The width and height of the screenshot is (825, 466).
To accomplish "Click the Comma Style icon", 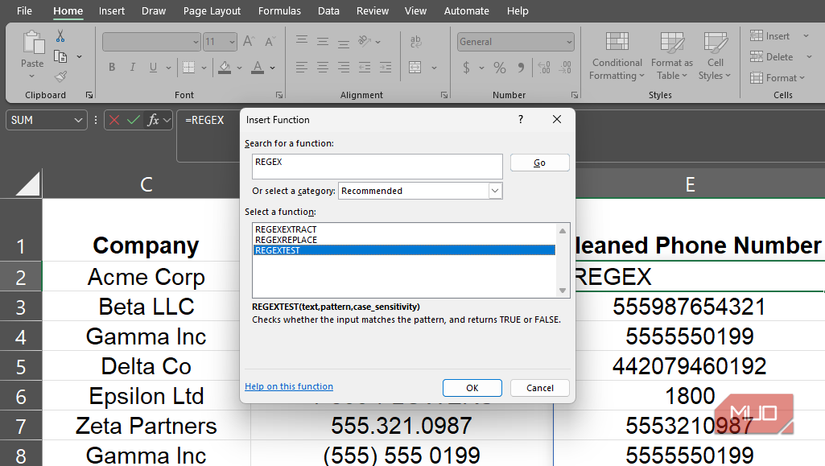I will 521,67.
